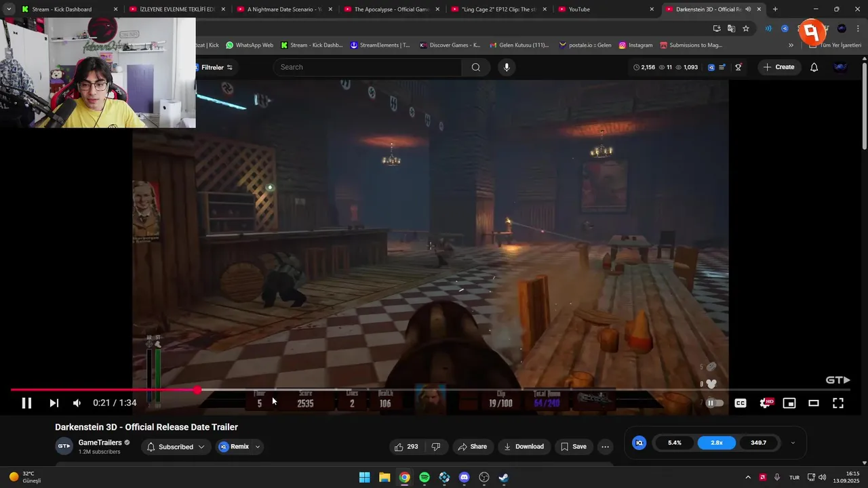The width and height of the screenshot is (868, 488).
Task: Dislike the video with thumbs down
Action: 436,447
